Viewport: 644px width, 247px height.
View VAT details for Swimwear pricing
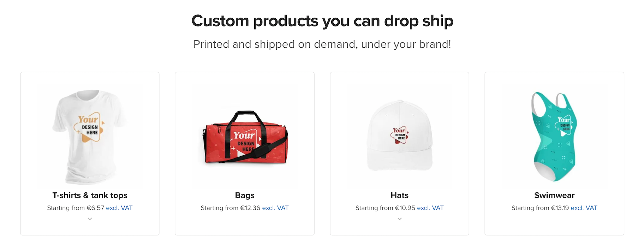pyautogui.click(x=584, y=208)
